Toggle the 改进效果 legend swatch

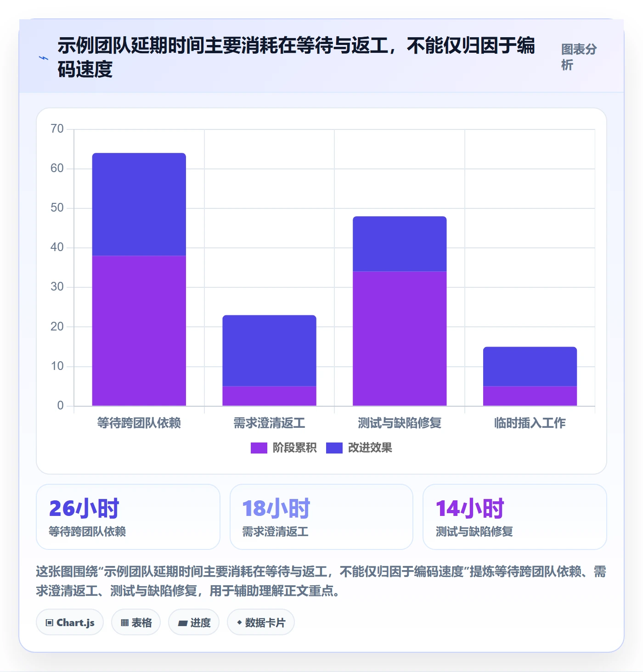[x=334, y=448]
